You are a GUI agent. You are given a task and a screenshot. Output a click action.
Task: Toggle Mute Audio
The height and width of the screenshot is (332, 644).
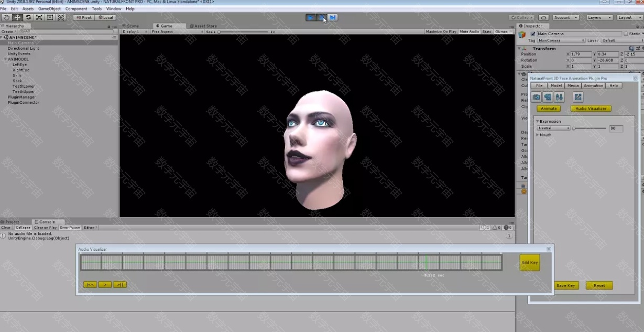click(470, 31)
